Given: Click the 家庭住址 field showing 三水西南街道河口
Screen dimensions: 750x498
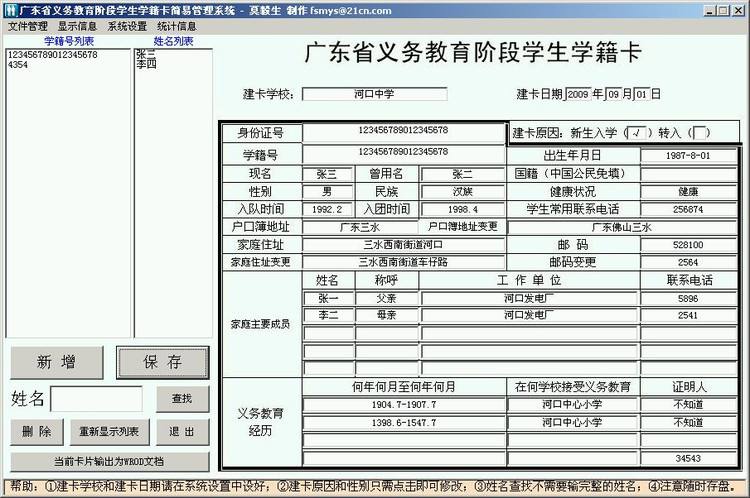Looking at the screenshot, I should click(x=404, y=245).
